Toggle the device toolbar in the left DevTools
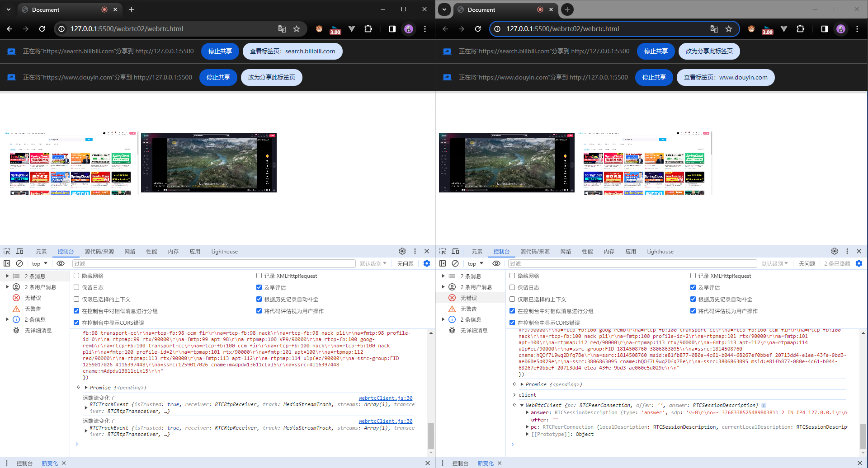The width and height of the screenshot is (868, 468). pyautogui.click(x=19, y=252)
